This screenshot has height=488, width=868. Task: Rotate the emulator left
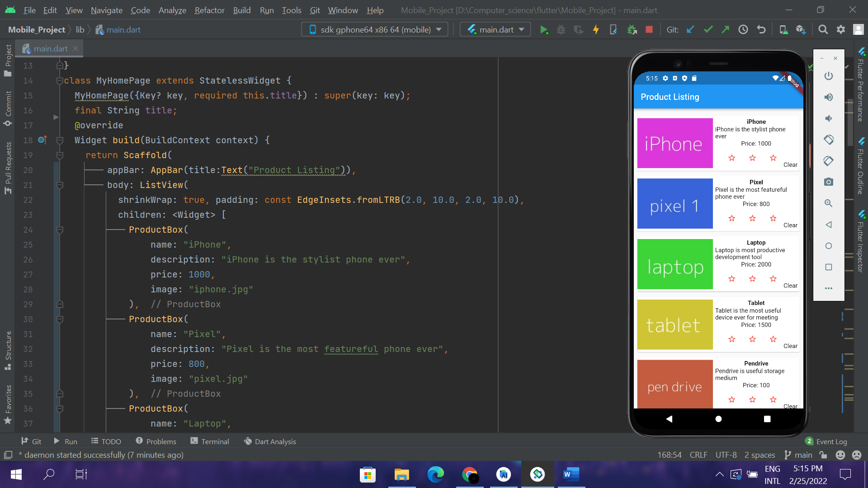pyautogui.click(x=829, y=140)
